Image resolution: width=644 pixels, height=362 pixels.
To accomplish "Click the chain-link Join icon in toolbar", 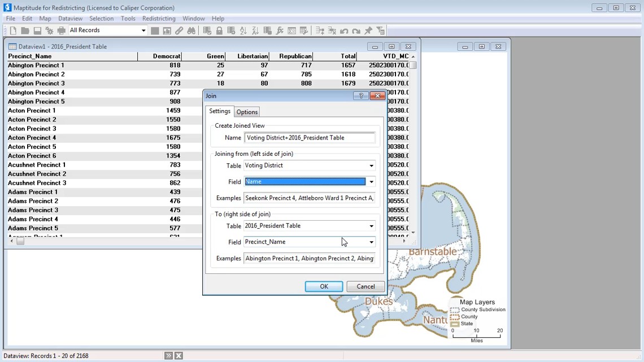I will click(179, 30).
